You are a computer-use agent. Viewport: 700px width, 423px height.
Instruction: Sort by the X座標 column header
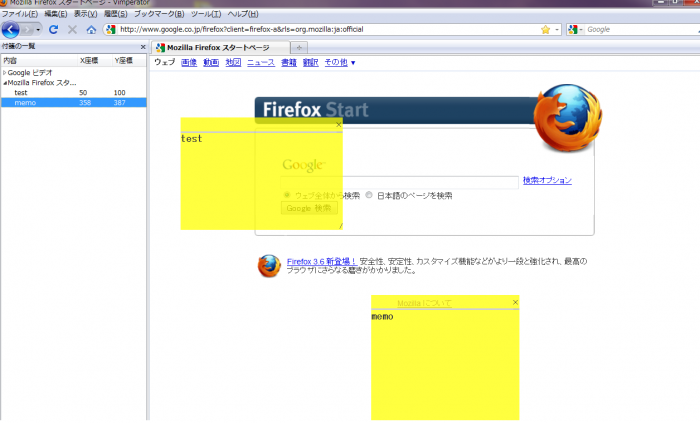point(94,60)
